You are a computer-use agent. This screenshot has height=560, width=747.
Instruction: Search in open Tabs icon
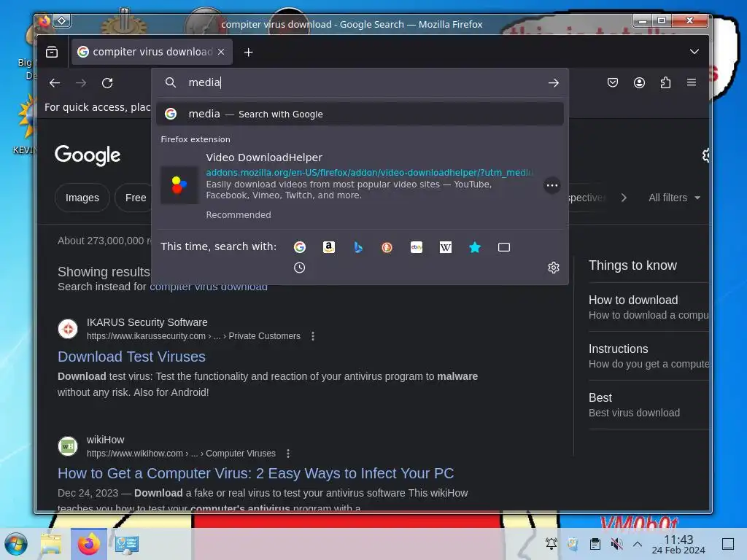pos(504,247)
